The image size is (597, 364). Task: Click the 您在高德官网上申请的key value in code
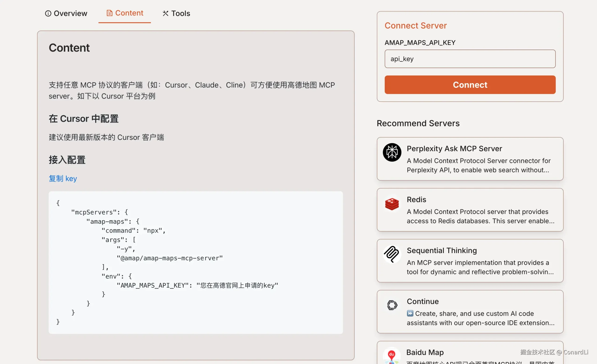(237, 285)
